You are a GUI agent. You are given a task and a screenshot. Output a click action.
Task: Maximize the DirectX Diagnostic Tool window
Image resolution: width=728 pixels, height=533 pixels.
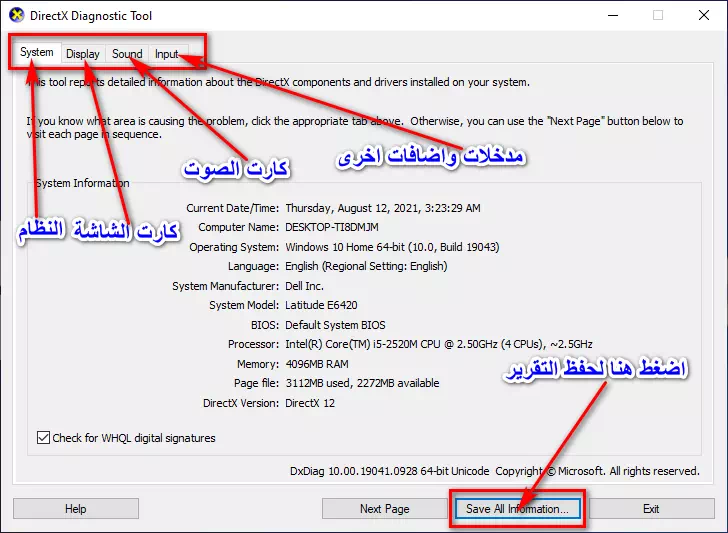click(x=657, y=15)
